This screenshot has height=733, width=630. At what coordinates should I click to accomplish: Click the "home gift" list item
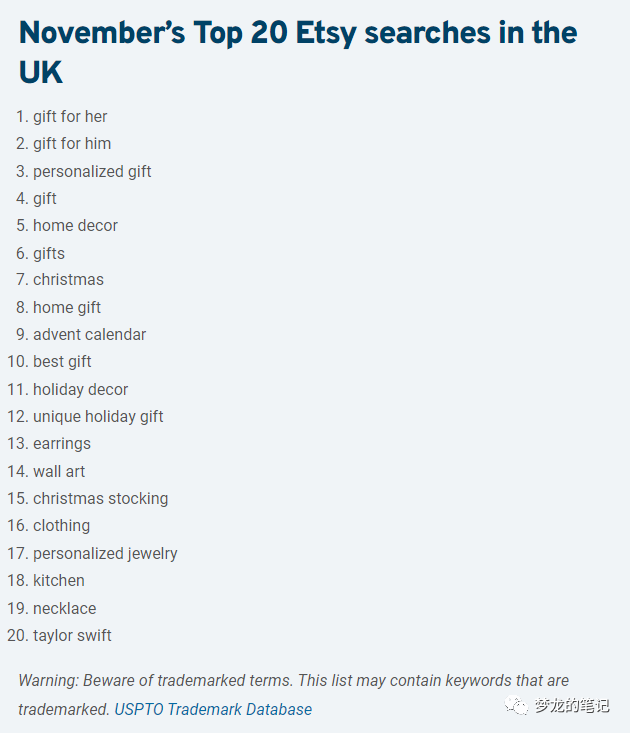coord(67,307)
